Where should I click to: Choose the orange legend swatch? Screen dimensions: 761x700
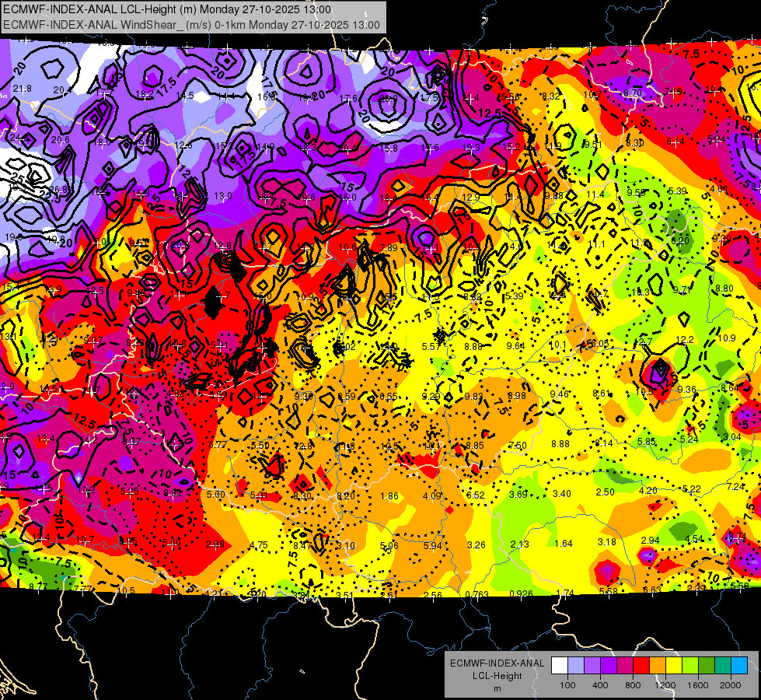[x=658, y=666]
